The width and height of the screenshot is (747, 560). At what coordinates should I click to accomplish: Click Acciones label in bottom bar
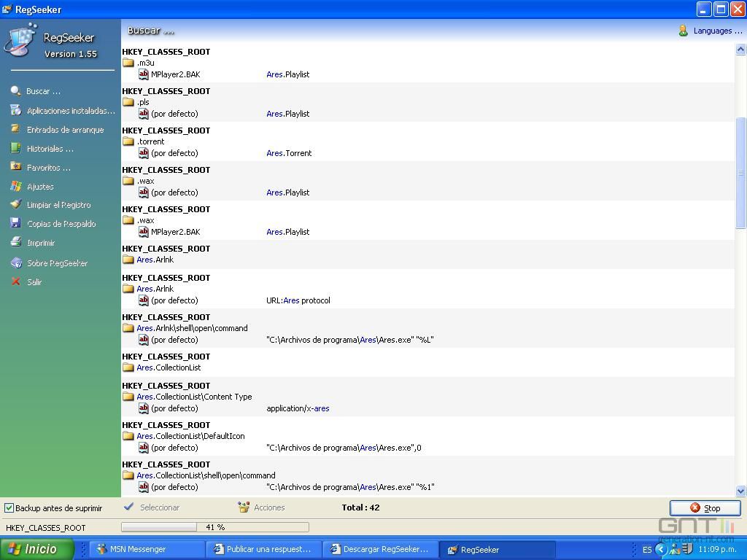pyautogui.click(x=269, y=507)
